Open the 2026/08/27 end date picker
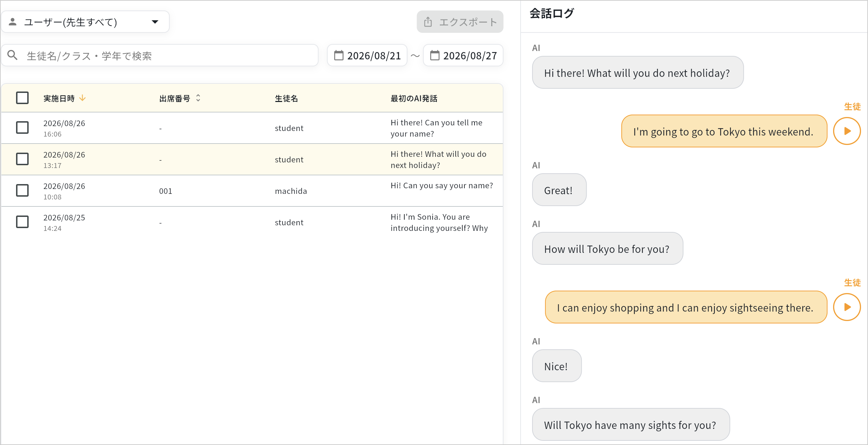This screenshot has width=868, height=445. point(463,55)
